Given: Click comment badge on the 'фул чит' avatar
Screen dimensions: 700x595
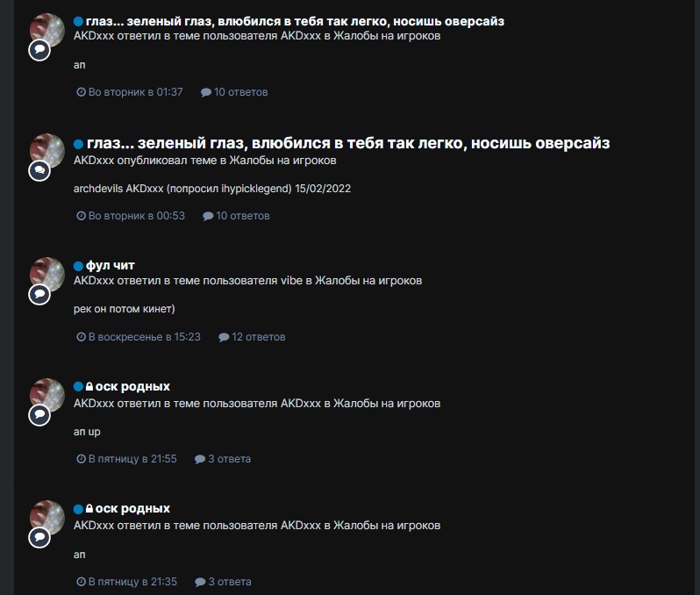Looking at the screenshot, I should click(x=39, y=294).
